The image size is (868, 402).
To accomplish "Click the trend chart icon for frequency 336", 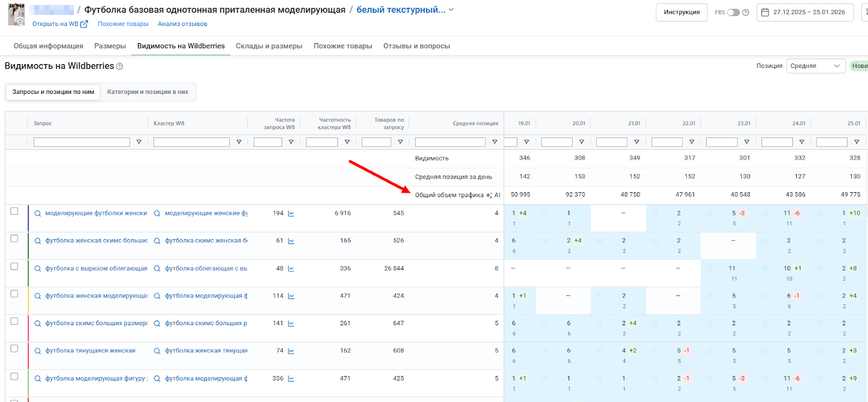I will pos(291,379).
